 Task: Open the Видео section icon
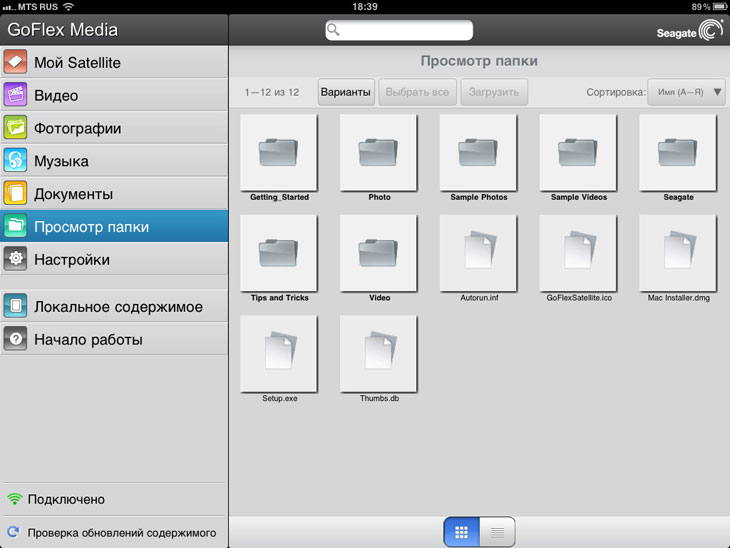click(15, 96)
